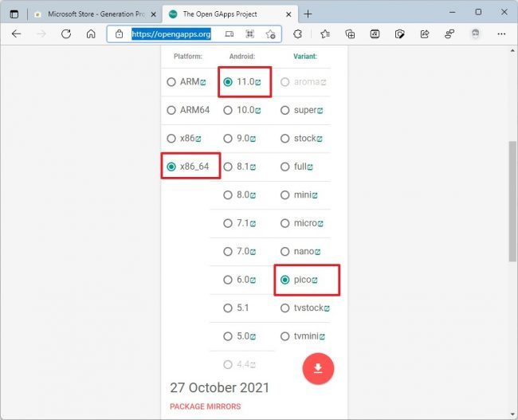Pick Android 8.1 radio button
Image resolution: width=518 pixels, height=420 pixels.
click(x=228, y=167)
